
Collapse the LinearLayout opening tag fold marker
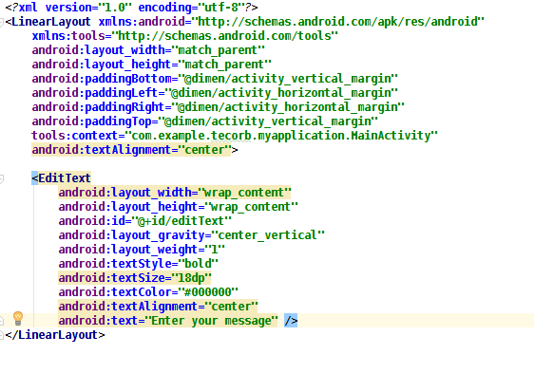click(x=1, y=23)
